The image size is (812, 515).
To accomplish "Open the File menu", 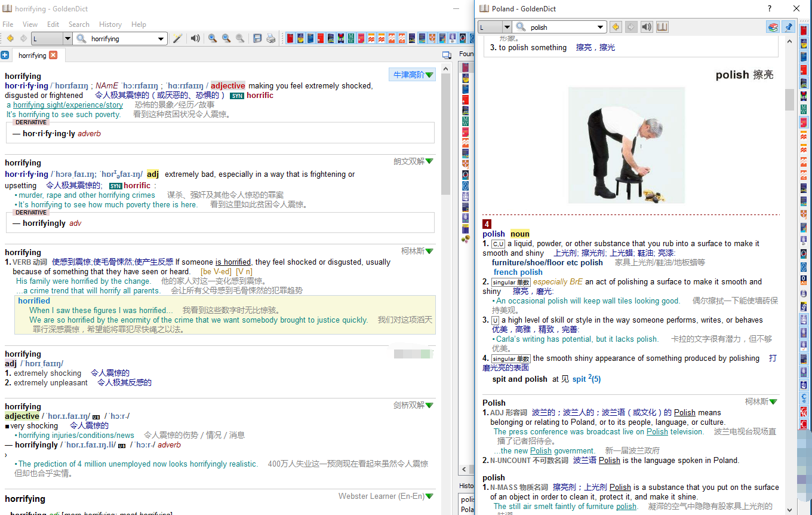I will pos(8,24).
